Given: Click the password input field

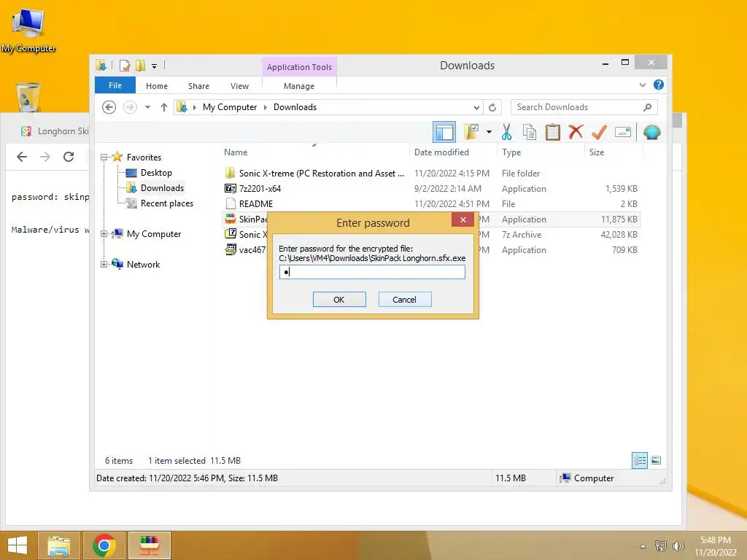Looking at the screenshot, I should (372, 272).
